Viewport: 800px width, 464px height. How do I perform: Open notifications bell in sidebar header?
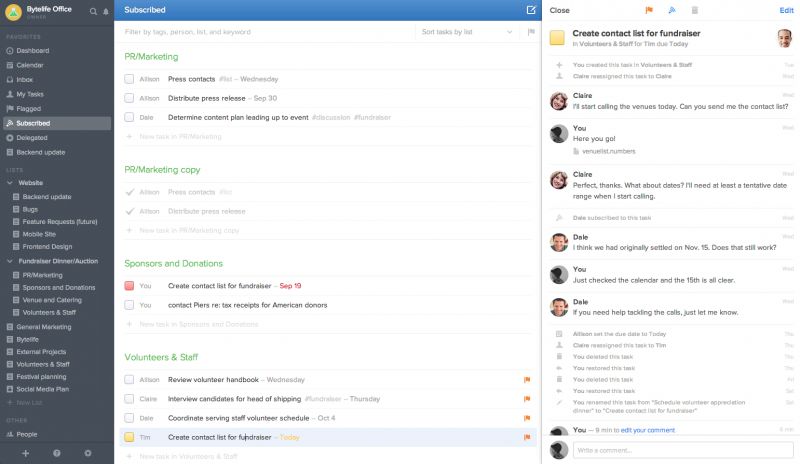[106, 11]
